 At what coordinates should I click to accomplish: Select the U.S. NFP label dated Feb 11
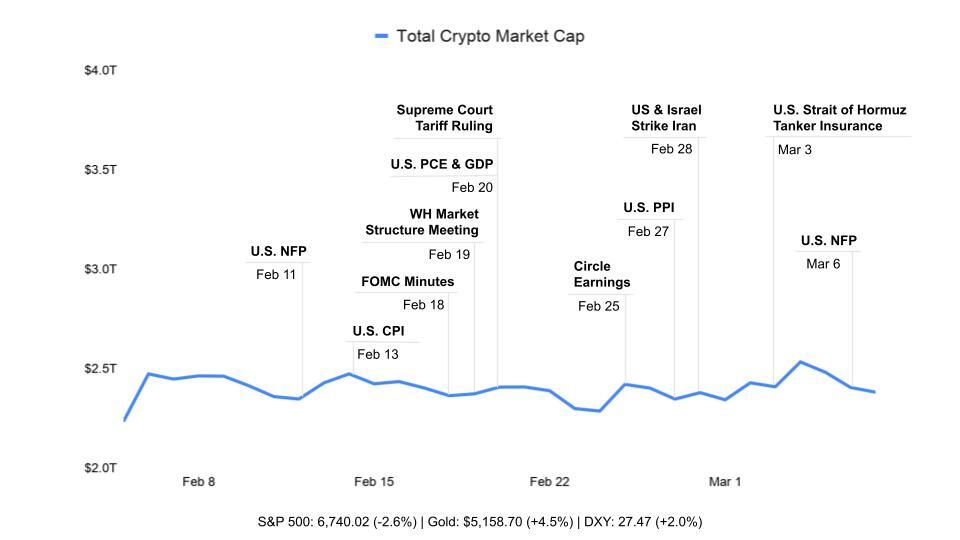[x=278, y=251]
